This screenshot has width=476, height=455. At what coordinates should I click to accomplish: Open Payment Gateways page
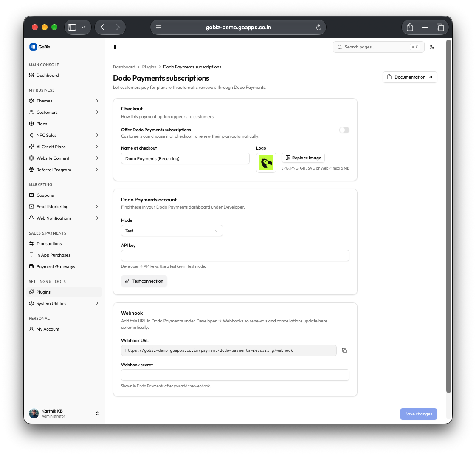(x=65, y=266)
